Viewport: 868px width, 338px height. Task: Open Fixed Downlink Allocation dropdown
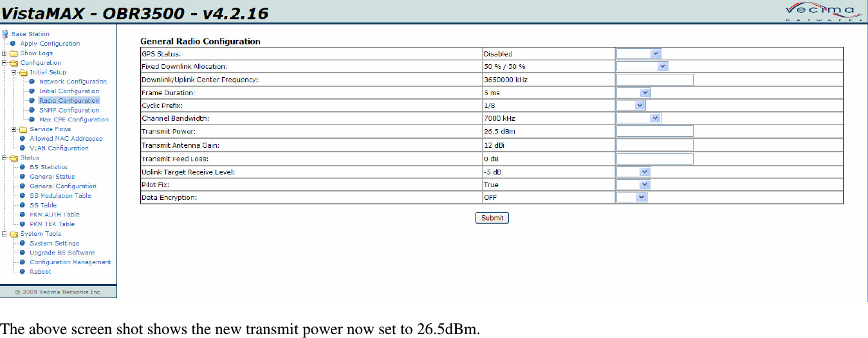[x=643, y=66]
